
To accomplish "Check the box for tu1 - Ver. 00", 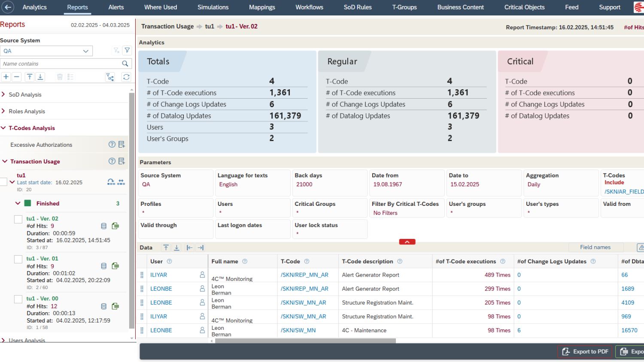I will pos(18,299).
